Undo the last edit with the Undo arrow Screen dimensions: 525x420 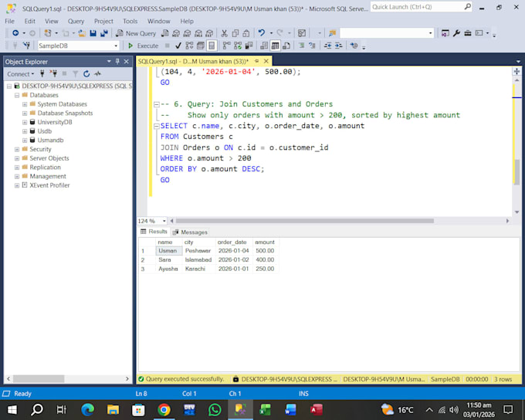262,33
